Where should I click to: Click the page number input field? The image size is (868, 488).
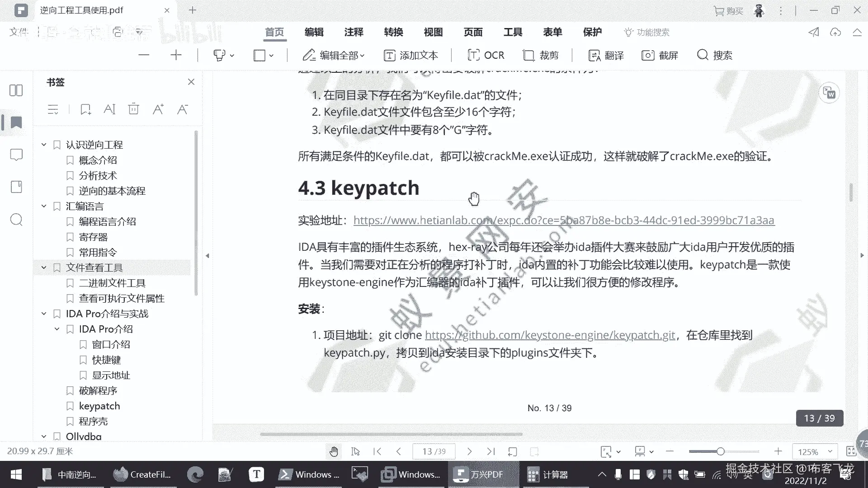coord(433,451)
